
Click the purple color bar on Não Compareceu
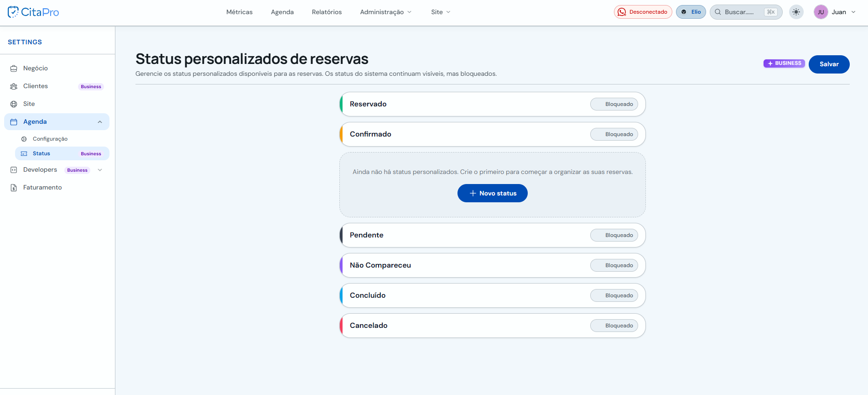tap(341, 265)
